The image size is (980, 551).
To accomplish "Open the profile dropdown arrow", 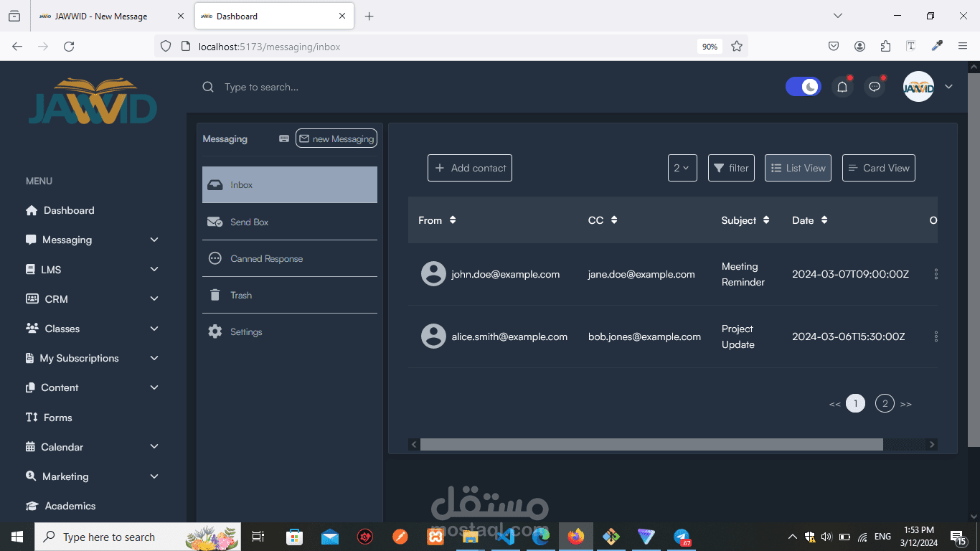I will [948, 87].
